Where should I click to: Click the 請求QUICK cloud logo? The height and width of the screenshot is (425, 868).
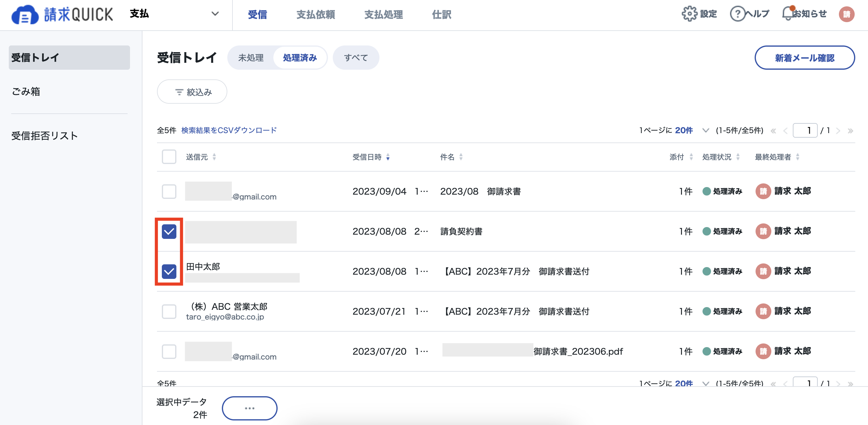pos(25,15)
